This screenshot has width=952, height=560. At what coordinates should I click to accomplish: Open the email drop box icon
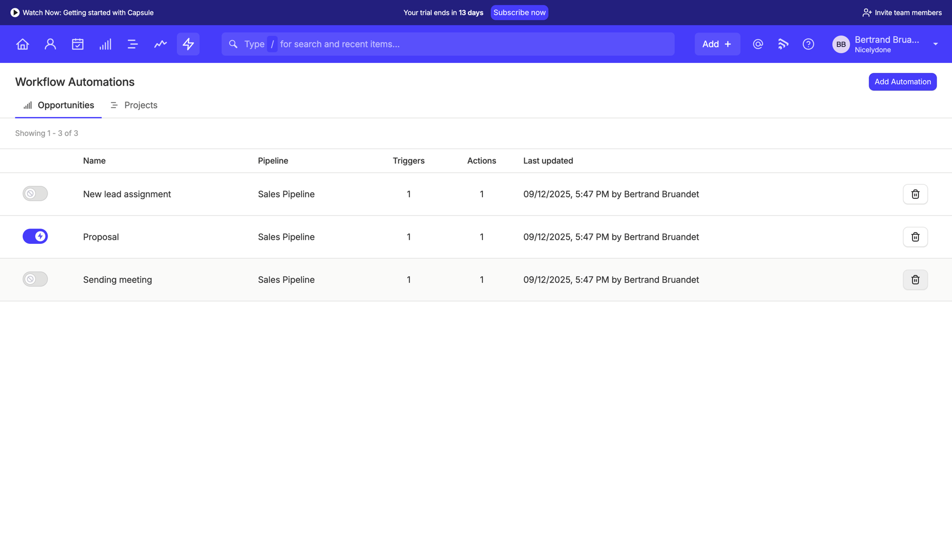(758, 44)
